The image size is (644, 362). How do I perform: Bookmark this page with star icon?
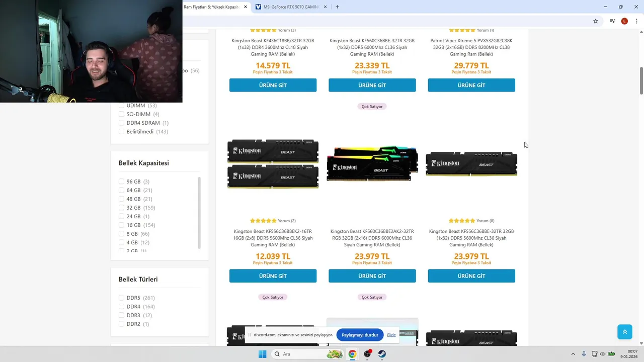596,21
